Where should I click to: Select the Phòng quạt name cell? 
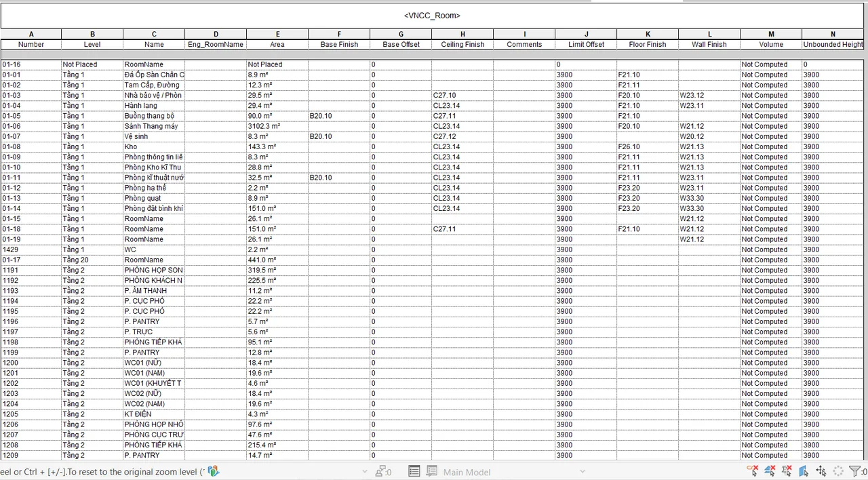[x=154, y=198]
